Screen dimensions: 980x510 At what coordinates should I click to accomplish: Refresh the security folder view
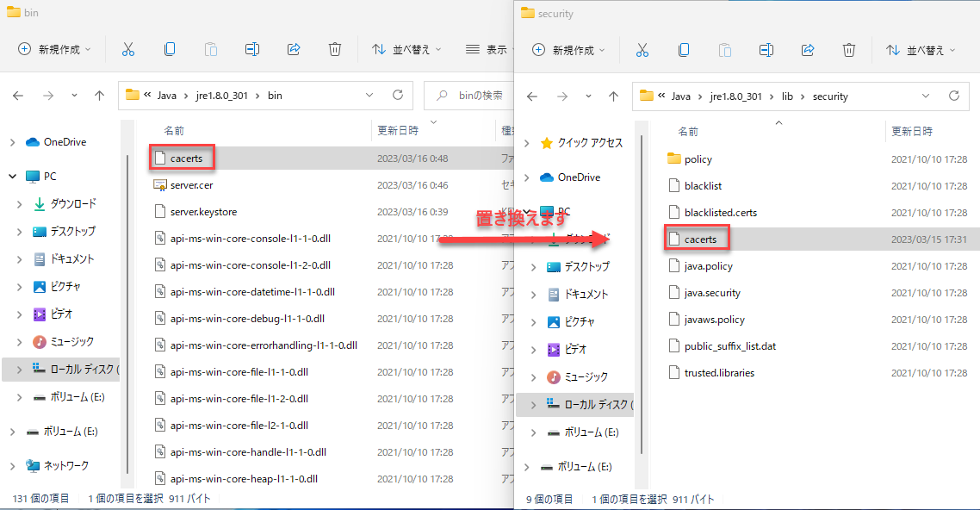click(954, 96)
